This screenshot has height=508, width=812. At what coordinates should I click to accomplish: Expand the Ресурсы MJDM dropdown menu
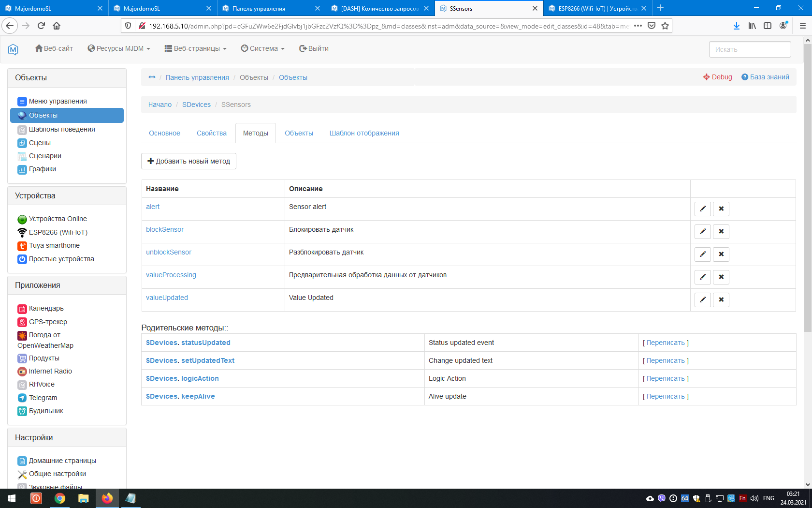tap(119, 48)
